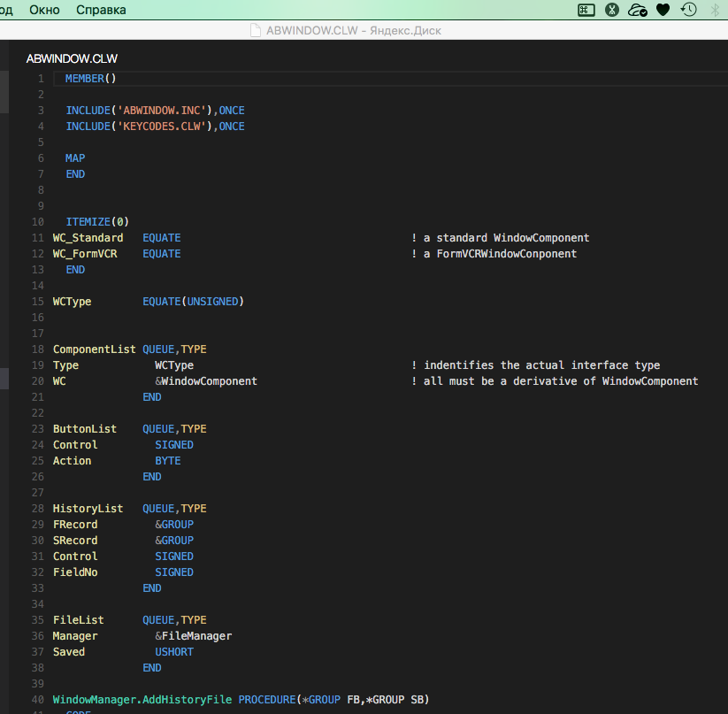
Task: Click the WindowManager.AddHistoryFile procedure name
Action: coord(142,700)
